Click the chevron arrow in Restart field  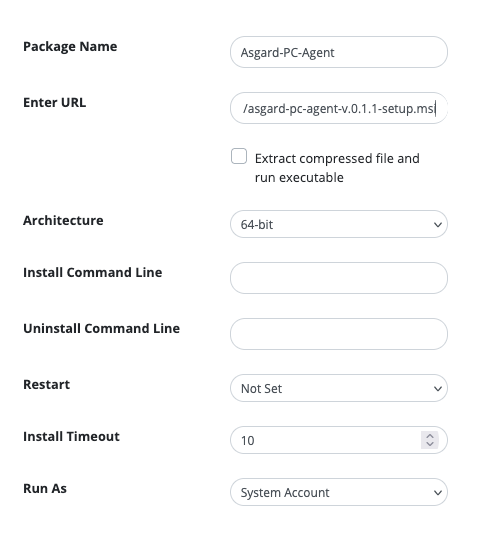[x=438, y=388]
